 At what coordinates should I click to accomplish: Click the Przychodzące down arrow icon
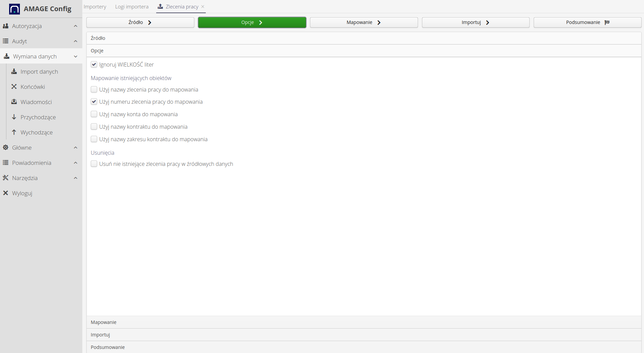[14, 117]
